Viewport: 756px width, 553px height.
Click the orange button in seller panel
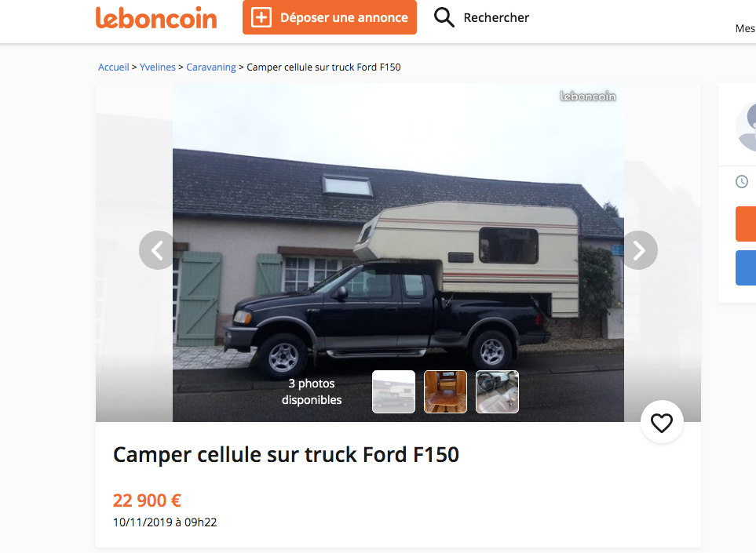coord(745,224)
